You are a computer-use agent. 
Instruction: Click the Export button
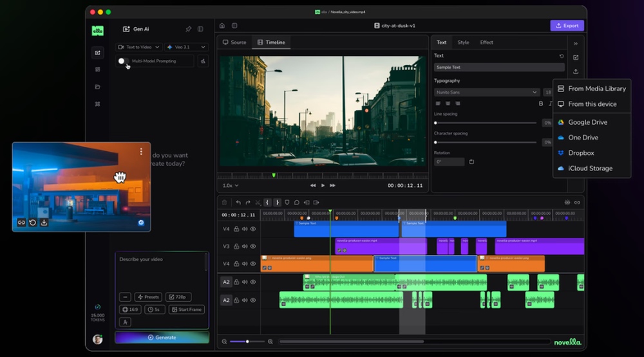567,26
